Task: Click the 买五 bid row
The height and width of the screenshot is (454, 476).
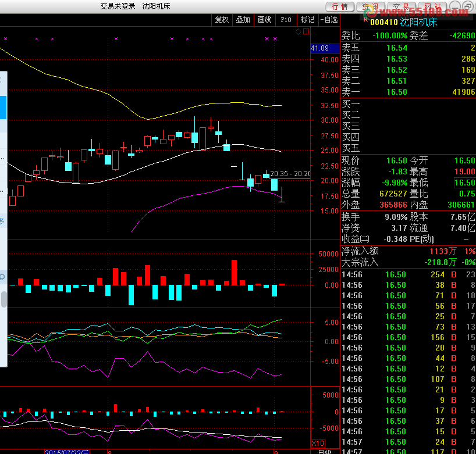Action: click(408, 148)
